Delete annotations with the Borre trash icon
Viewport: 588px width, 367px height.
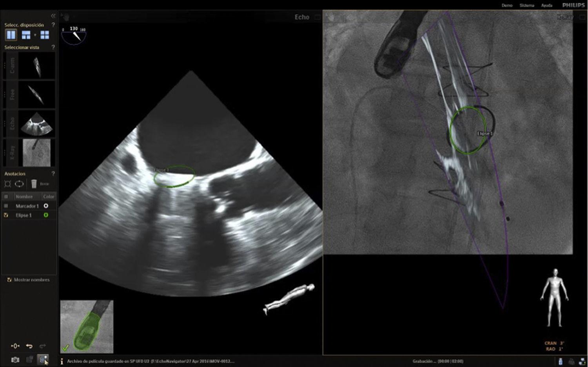tap(33, 183)
